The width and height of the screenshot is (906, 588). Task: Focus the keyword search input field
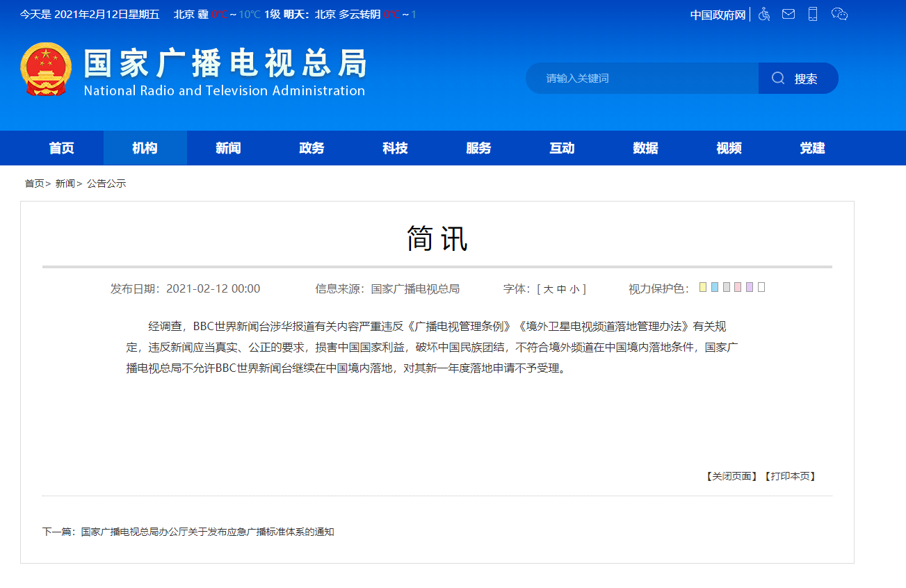tap(642, 79)
